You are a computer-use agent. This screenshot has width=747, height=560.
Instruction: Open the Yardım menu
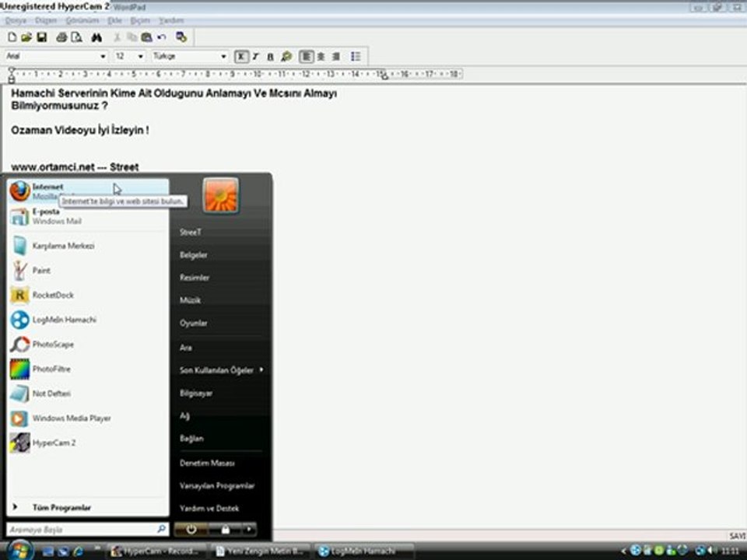pyautogui.click(x=171, y=20)
